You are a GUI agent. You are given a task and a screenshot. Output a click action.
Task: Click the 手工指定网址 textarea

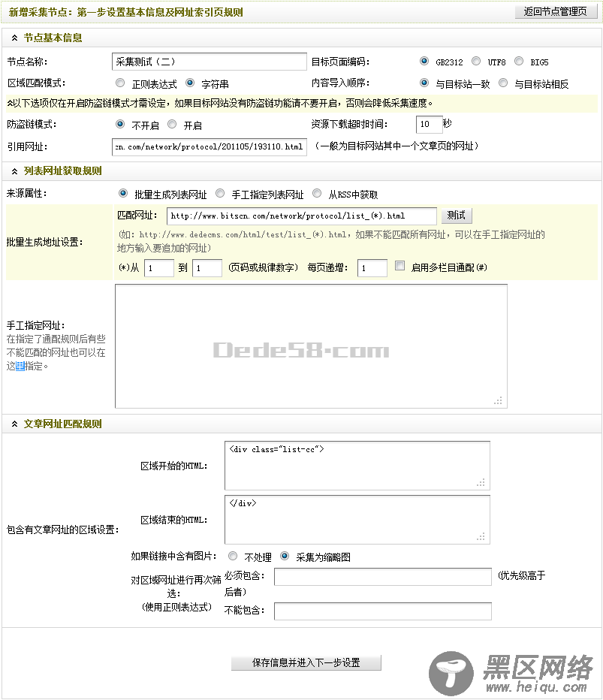tap(311, 346)
